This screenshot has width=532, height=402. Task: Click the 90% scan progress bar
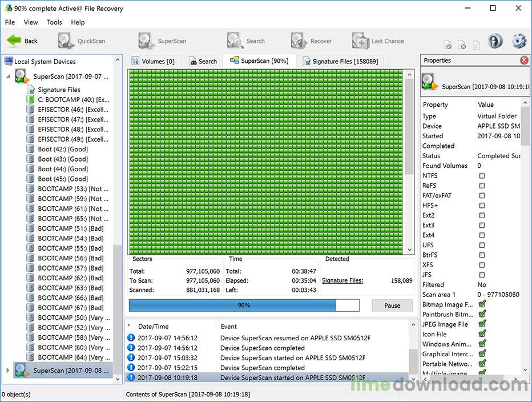click(x=244, y=305)
